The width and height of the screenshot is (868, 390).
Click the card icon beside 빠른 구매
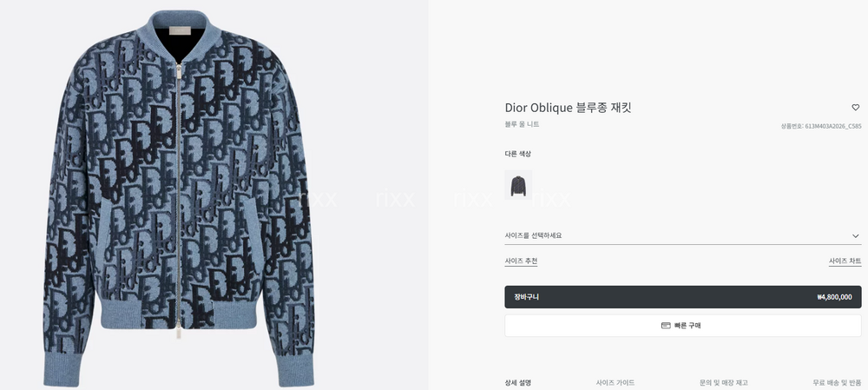[x=666, y=326]
